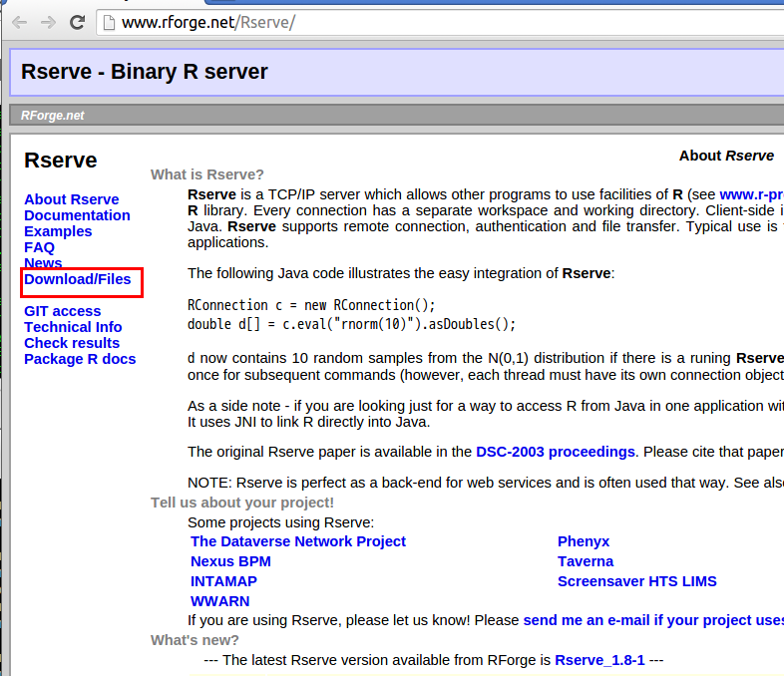This screenshot has width=784, height=676.
Task: Click the page icon in address bar
Action: (109, 23)
